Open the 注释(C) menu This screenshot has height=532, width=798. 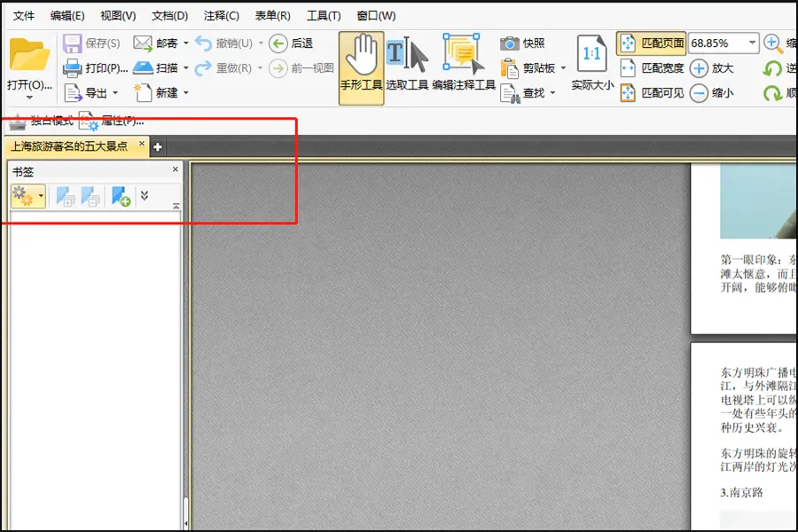[x=222, y=16]
